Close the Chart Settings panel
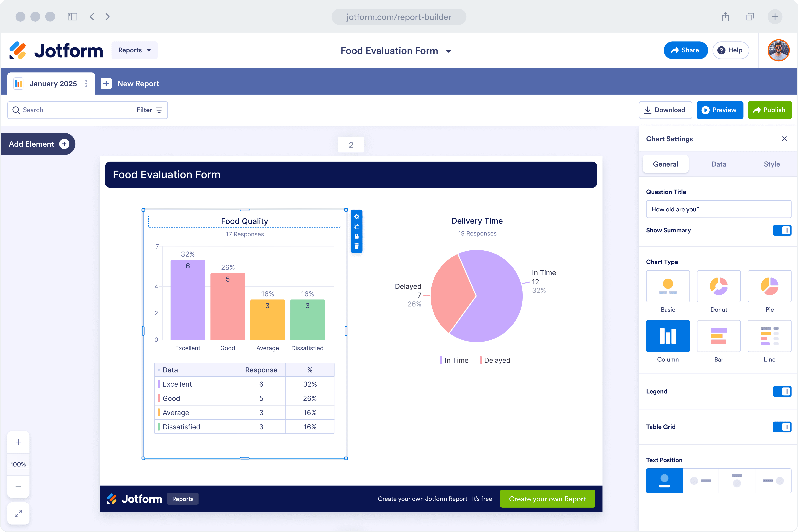Screen dimensions: 798x532 (784, 138)
